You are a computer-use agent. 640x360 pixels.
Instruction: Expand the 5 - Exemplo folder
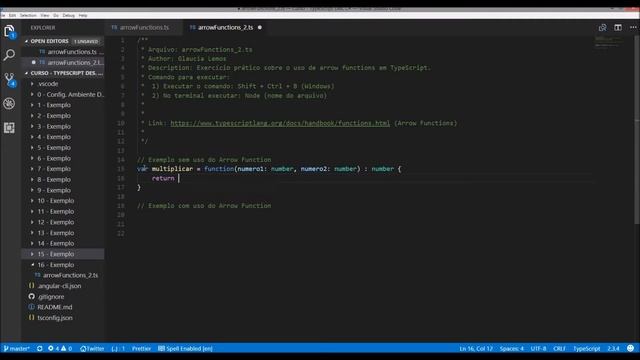(x=63, y=147)
